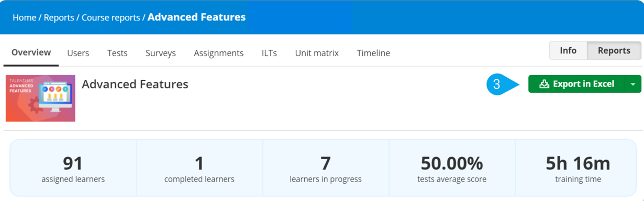
Task: Click the 91 assigned learners stat
Action: click(x=73, y=169)
